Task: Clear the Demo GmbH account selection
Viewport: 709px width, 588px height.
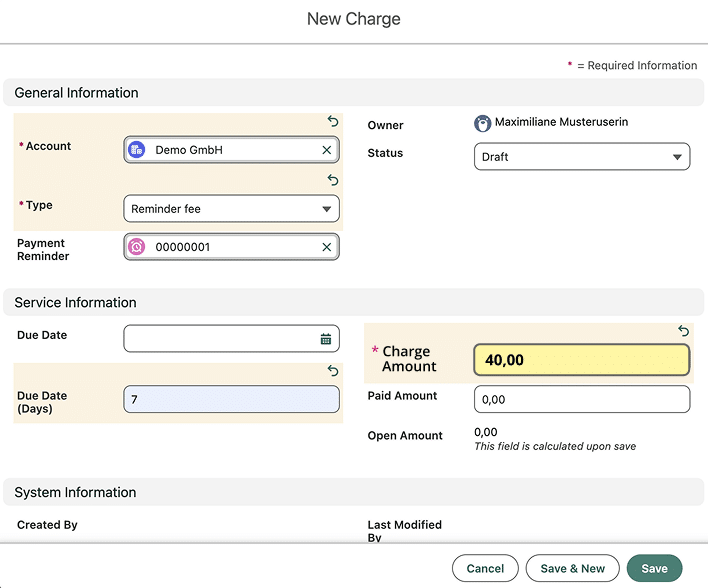Action: 326,150
